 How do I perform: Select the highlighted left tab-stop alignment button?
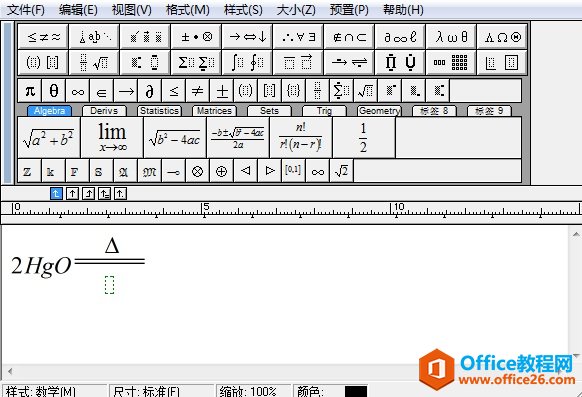pos(56,193)
